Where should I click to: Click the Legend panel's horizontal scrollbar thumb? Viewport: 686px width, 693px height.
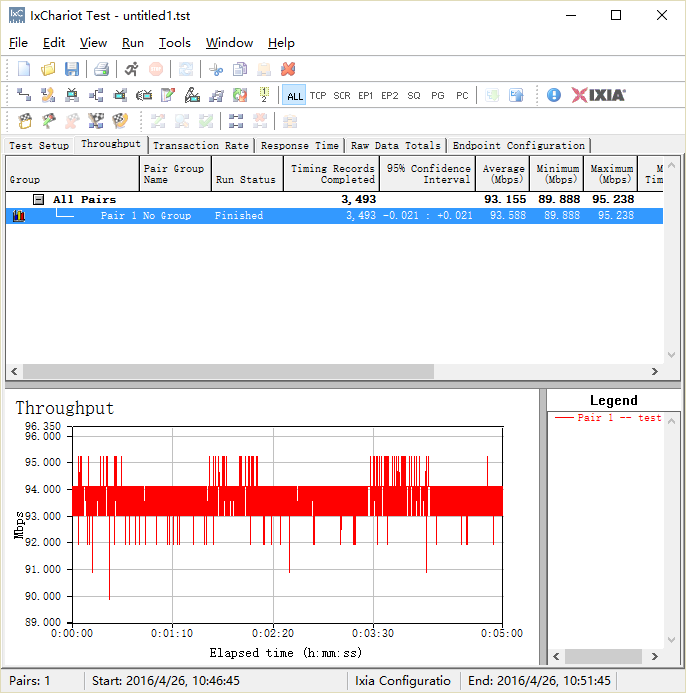point(603,656)
